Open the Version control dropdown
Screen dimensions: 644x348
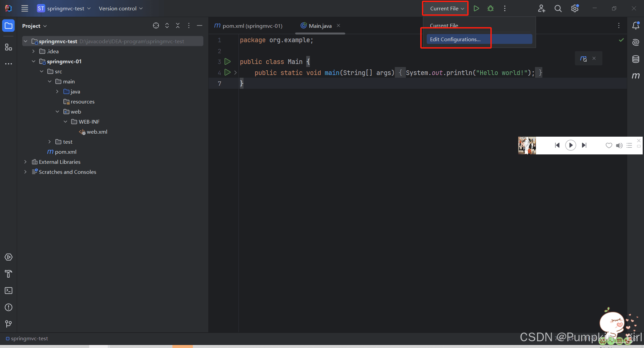[120, 8]
